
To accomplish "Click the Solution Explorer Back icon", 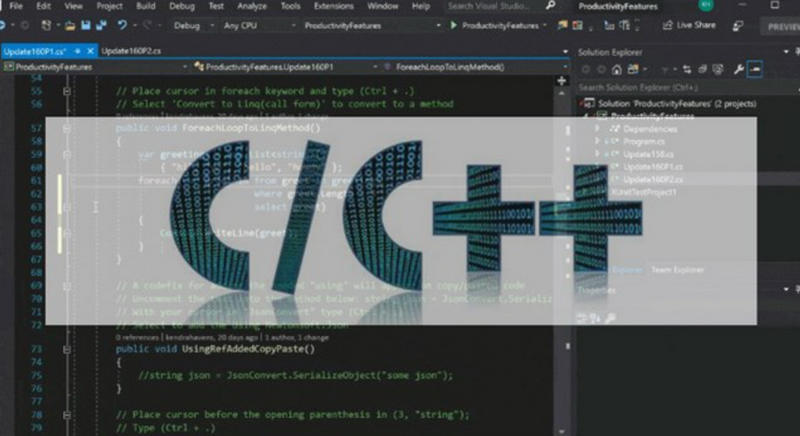I will (586, 69).
